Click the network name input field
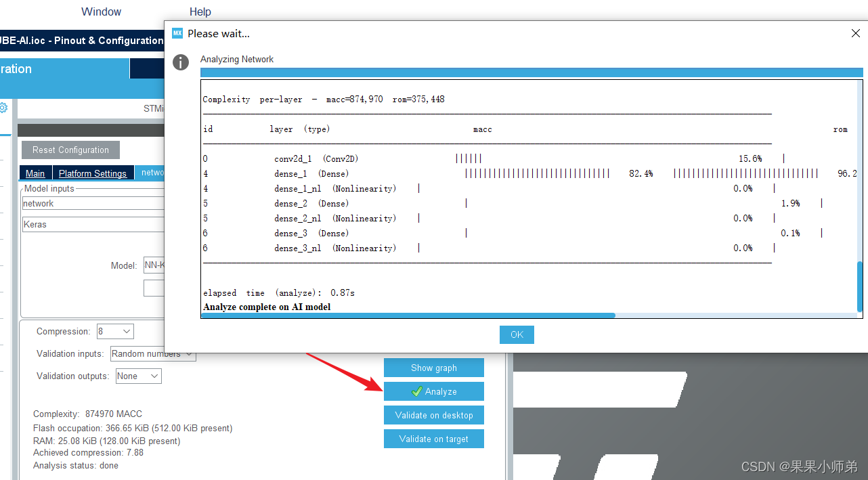Viewport: 868px width, 480px height. coord(93,203)
